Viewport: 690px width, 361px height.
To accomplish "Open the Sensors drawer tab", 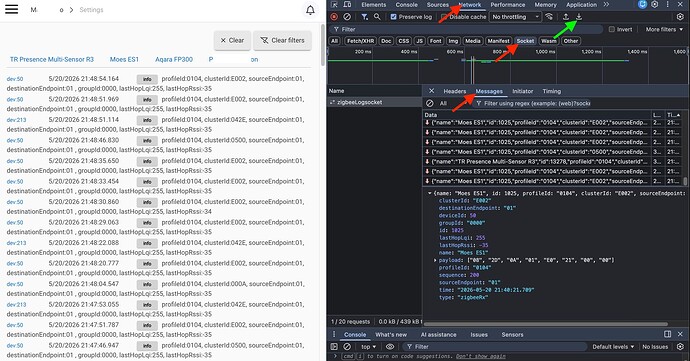I will click(x=512, y=335).
